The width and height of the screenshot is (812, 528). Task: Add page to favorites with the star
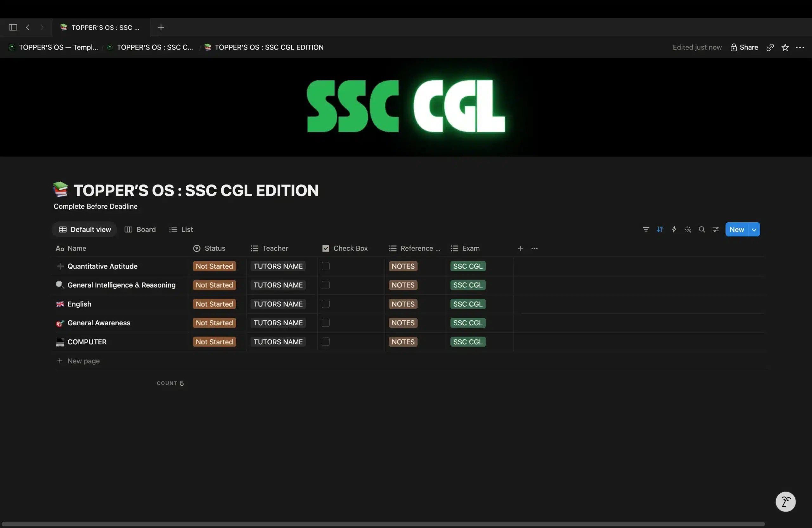click(x=785, y=48)
